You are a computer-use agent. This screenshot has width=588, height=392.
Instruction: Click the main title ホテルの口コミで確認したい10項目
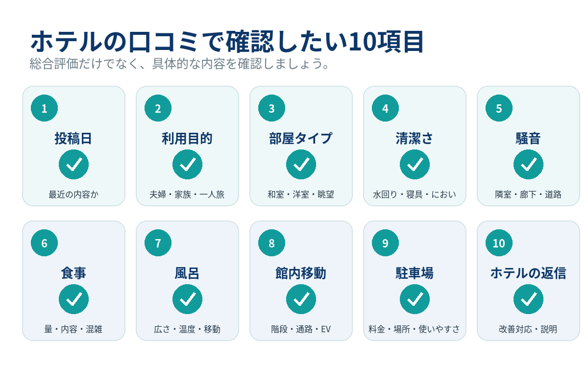pos(227,42)
